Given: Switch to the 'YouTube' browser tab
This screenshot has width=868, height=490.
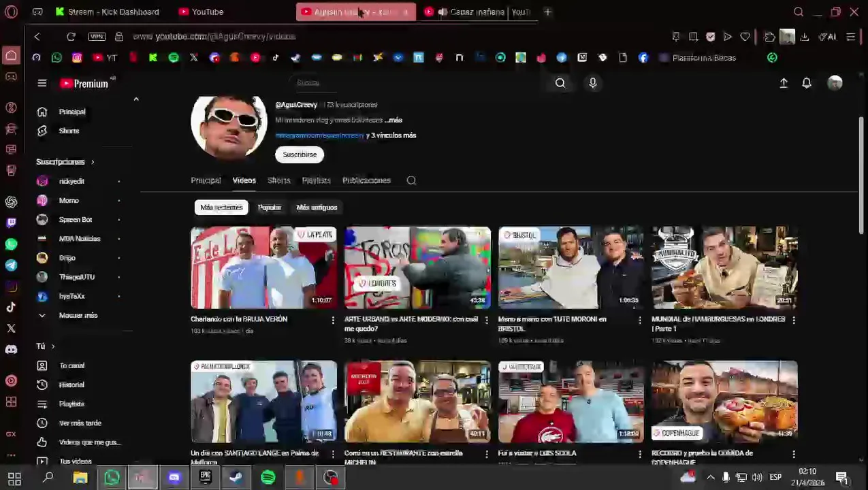Looking at the screenshot, I should tap(202, 12).
